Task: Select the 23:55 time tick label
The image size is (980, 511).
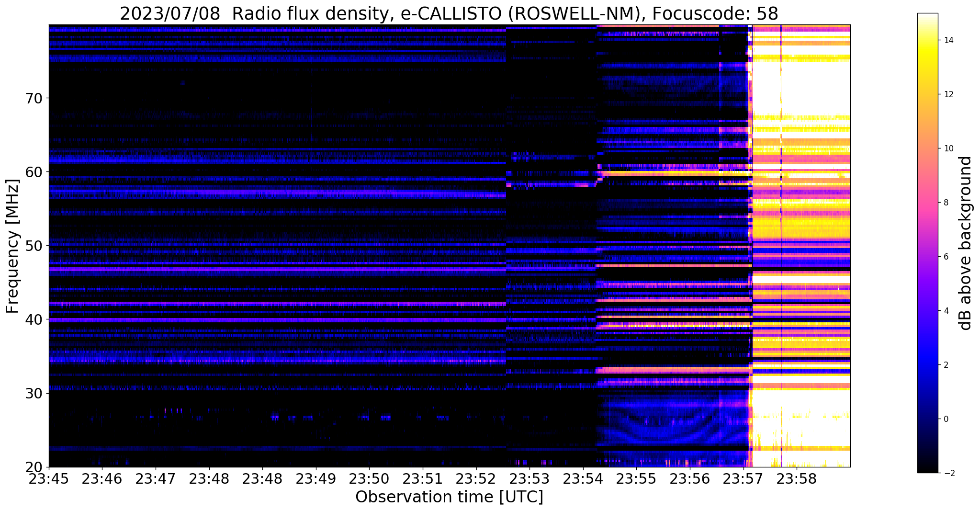Action: [636, 478]
